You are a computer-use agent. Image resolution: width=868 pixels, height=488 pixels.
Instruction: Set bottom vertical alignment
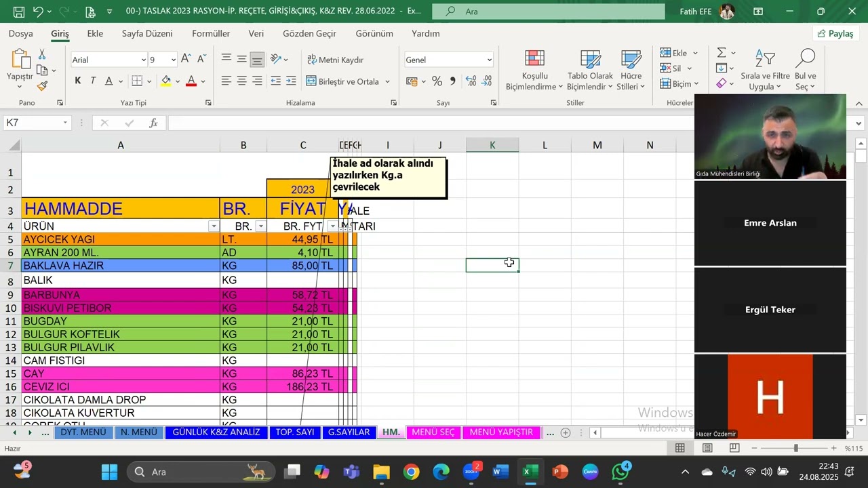(x=257, y=60)
